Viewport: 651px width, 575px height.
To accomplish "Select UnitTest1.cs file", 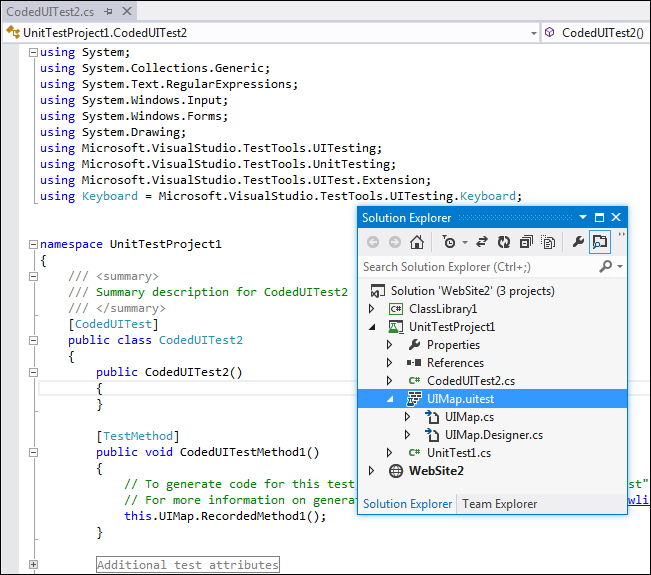I will click(x=459, y=453).
